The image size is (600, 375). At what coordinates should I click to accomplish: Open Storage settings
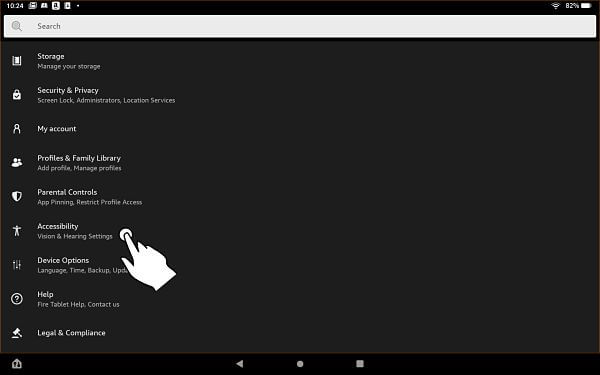pos(300,61)
